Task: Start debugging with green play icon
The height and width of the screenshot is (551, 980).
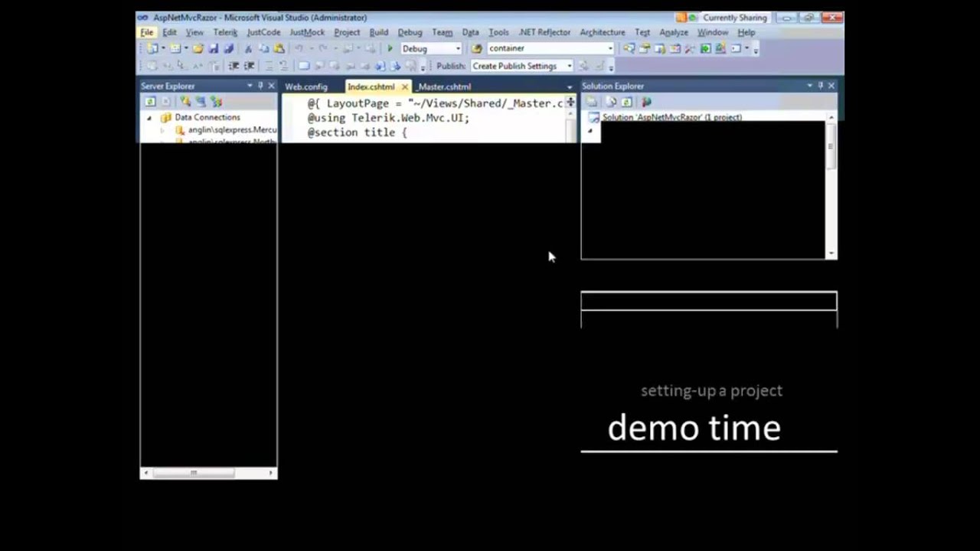Action: pos(390,48)
